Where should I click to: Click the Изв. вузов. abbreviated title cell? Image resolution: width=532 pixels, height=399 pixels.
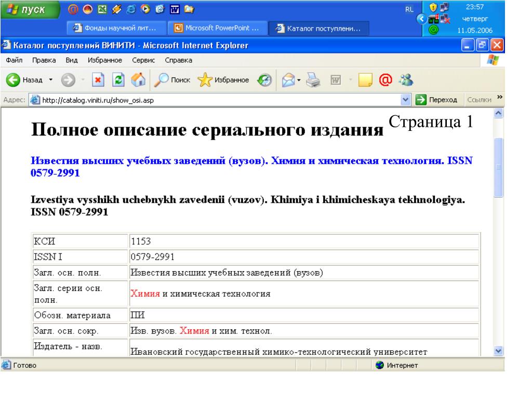click(x=304, y=330)
